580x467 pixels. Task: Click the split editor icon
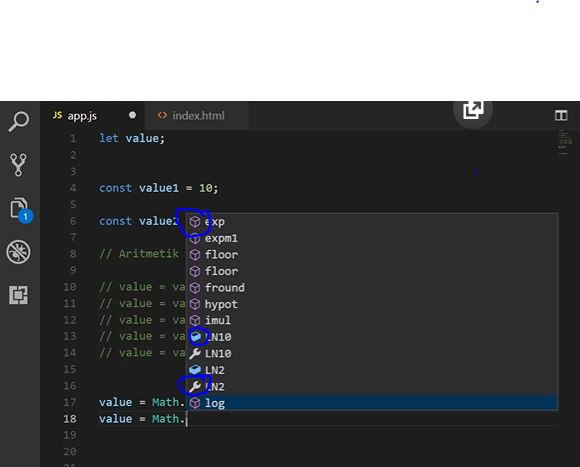coord(561,115)
